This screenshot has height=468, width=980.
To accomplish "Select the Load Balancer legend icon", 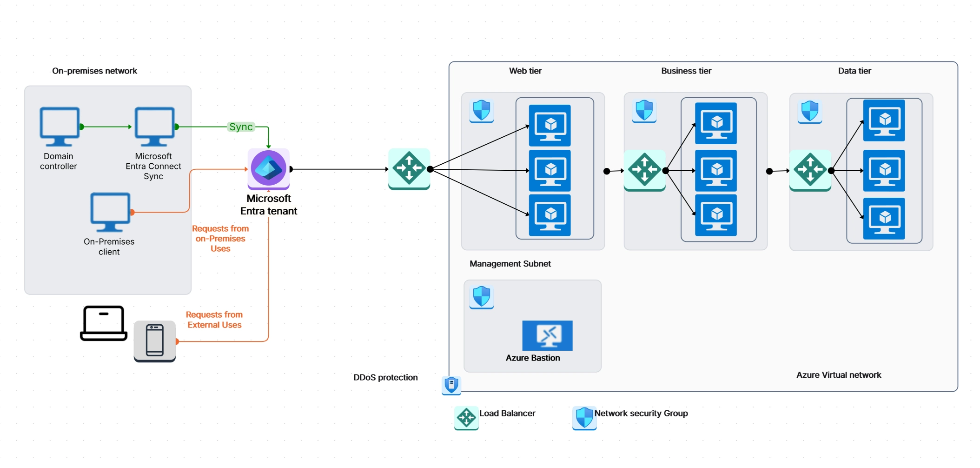I will pyautogui.click(x=466, y=418).
